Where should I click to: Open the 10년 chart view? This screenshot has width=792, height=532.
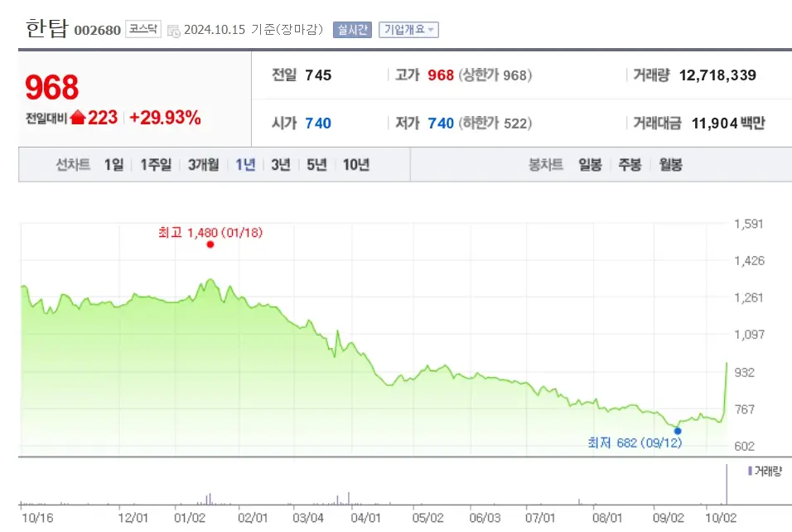pos(355,164)
